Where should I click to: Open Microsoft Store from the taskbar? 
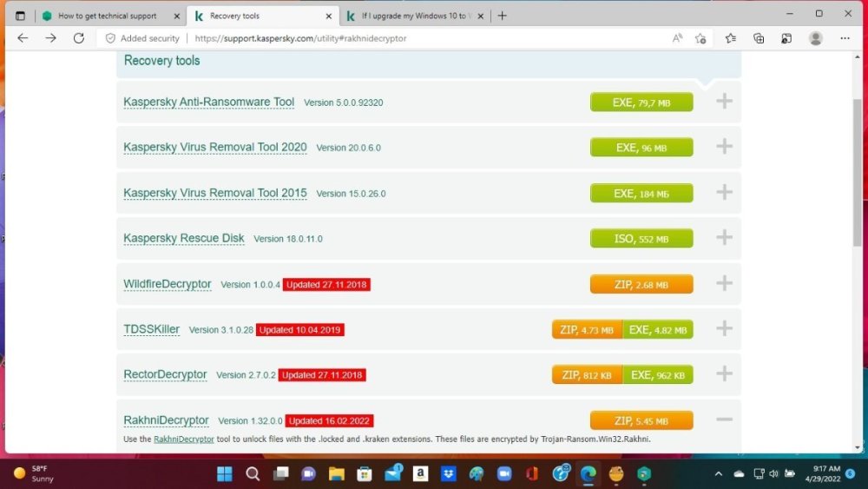click(365, 474)
